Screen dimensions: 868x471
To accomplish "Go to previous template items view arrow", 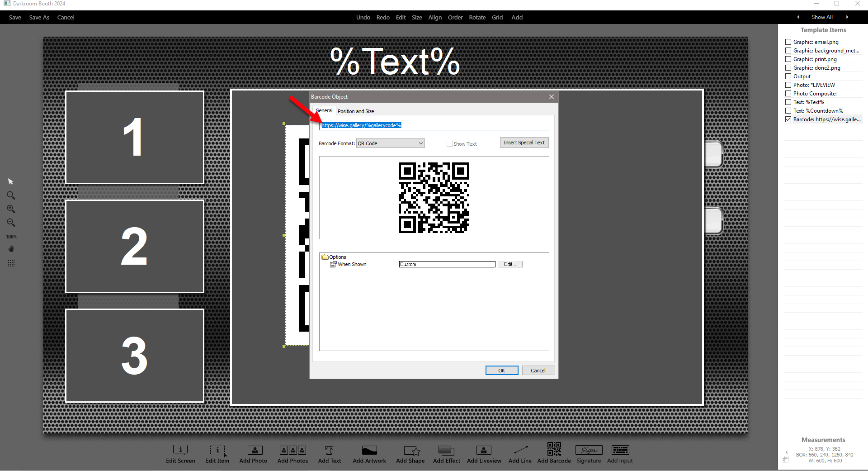I will pos(798,17).
